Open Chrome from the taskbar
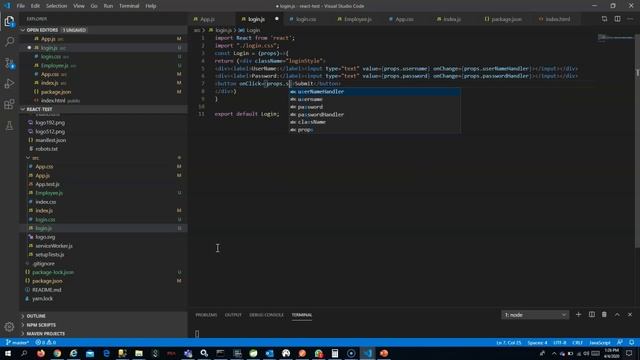The image size is (640, 360). click(57, 353)
